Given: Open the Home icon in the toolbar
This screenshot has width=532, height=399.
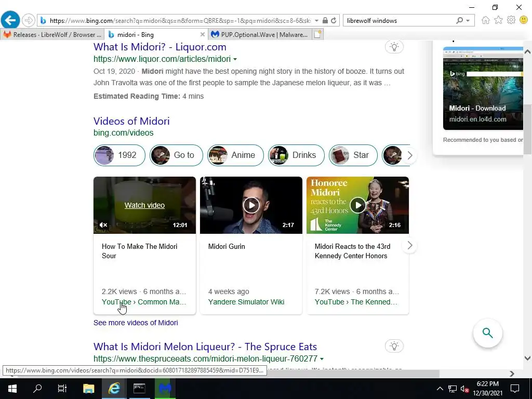Looking at the screenshot, I should pos(486,20).
